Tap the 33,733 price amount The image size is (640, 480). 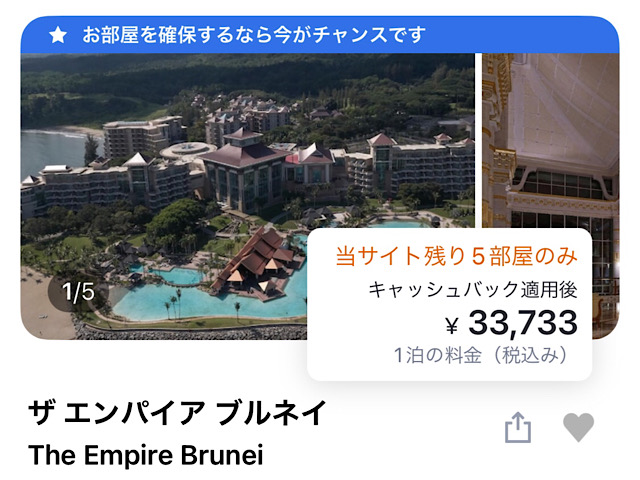point(523,322)
